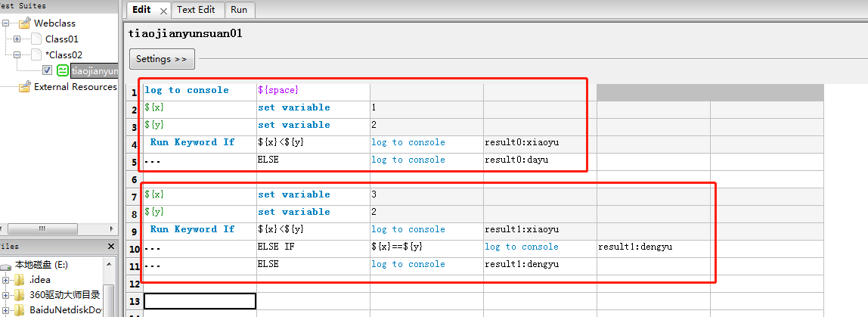Image resolution: width=868 pixels, height=317 pixels.
Task: Expand the .idea folder node
Action: pos(5,280)
